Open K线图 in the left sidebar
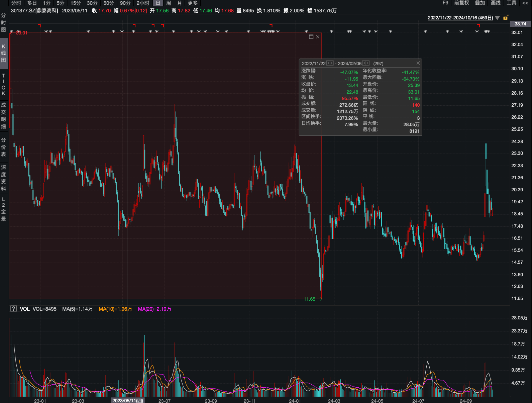The width and height of the screenshot is (532, 403). 4,53
